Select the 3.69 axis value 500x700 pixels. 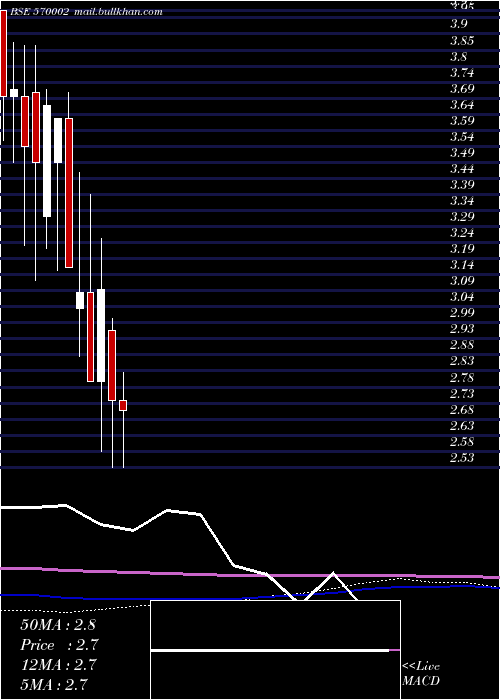[x=462, y=88]
